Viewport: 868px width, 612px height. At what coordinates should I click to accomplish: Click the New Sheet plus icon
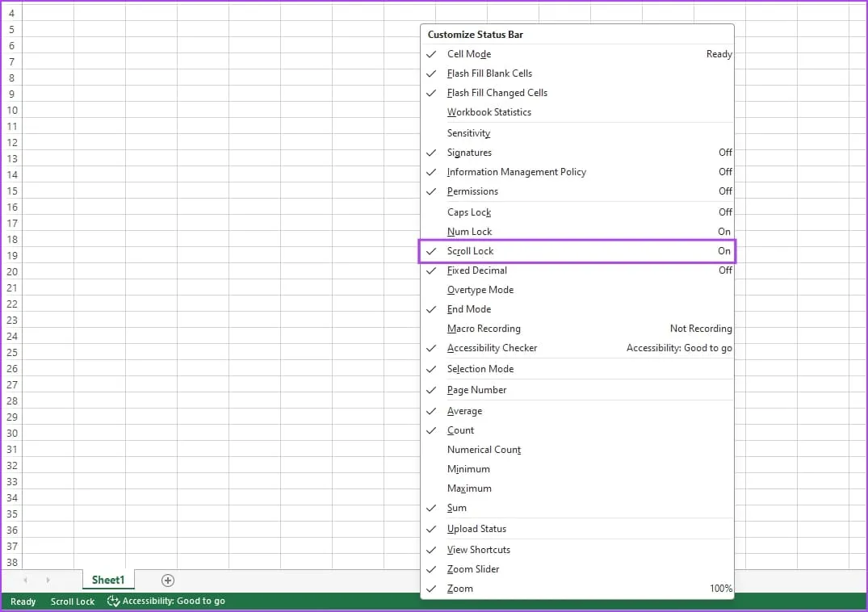[x=167, y=581]
